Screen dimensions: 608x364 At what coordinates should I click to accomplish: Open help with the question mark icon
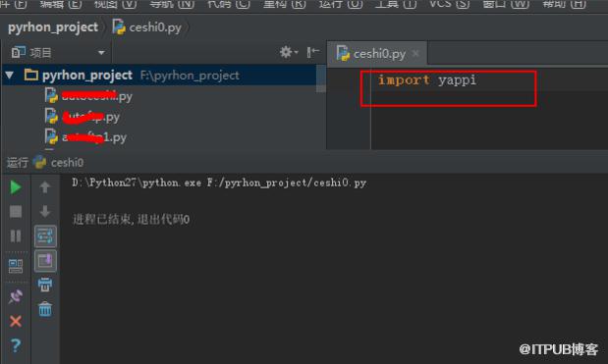point(16,345)
